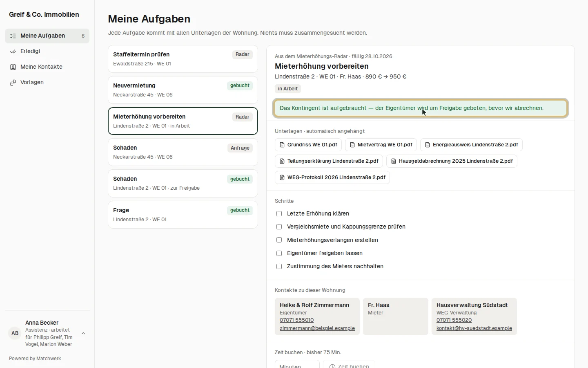
Task: Toggle 'Eigentümer freigeben lassen' checkbox
Action: click(x=279, y=253)
